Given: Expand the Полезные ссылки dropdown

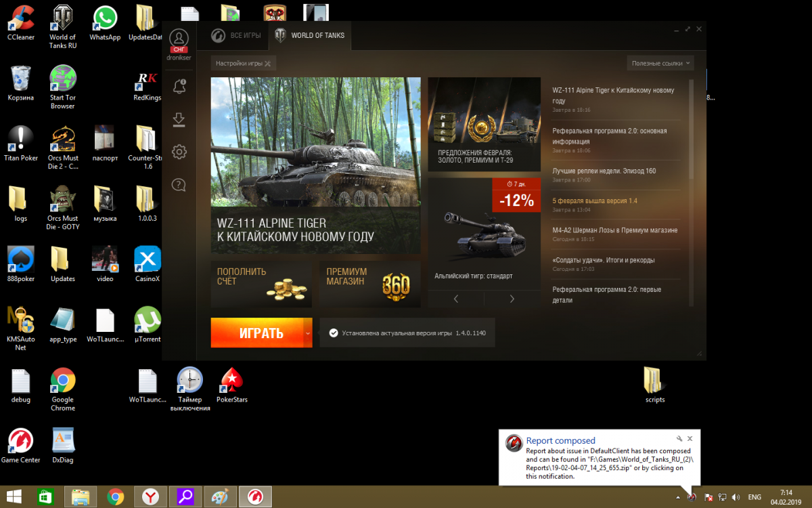Looking at the screenshot, I should [x=660, y=63].
